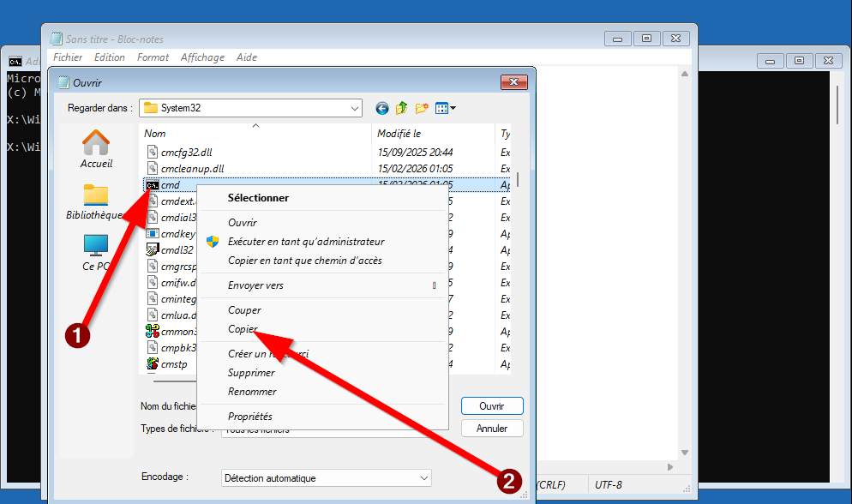Open the Envoyer vers submenu
The image size is (852, 504).
(255, 285)
